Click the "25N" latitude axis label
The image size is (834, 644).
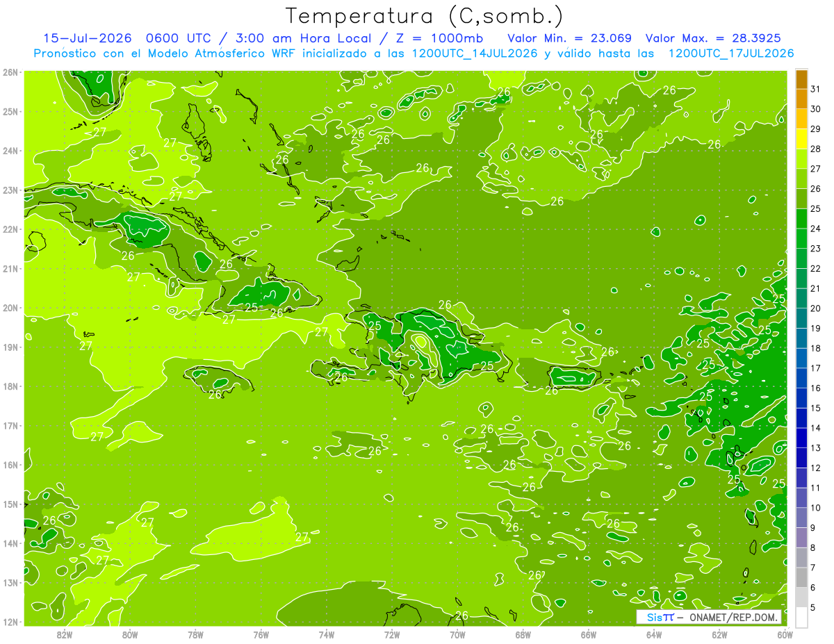point(10,111)
